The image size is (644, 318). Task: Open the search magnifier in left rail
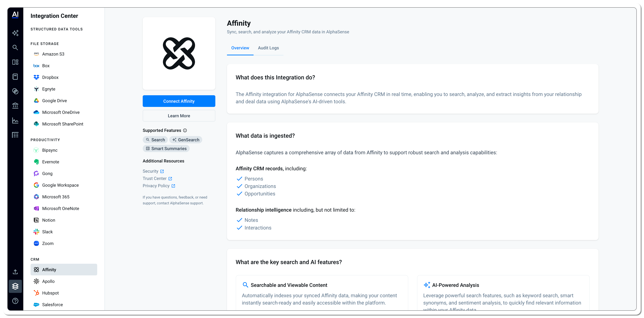[x=15, y=47]
